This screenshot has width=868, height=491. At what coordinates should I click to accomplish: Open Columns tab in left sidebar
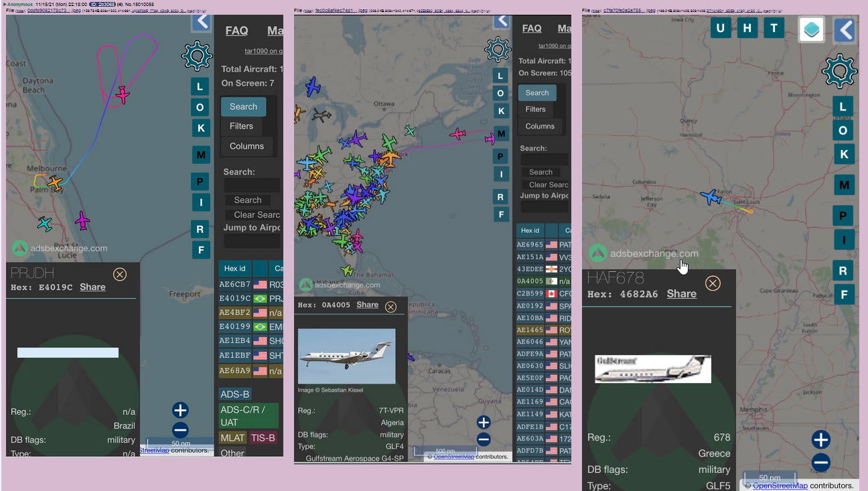point(246,146)
